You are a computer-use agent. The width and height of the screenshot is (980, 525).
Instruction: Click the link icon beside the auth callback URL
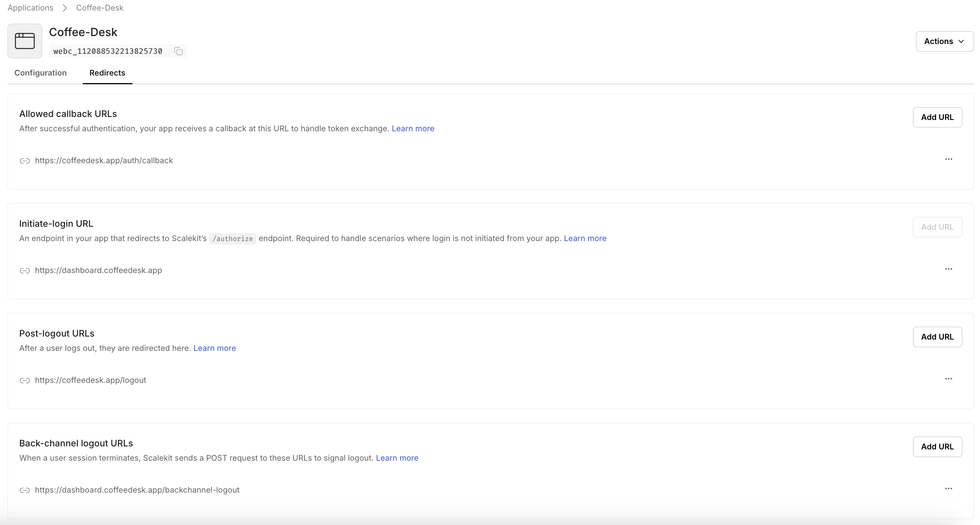click(x=25, y=161)
